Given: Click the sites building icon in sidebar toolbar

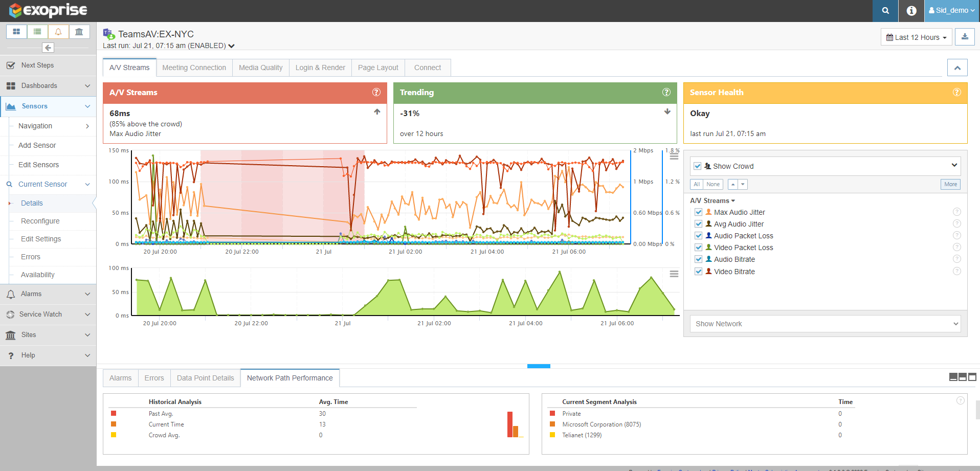Looking at the screenshot, I should [x=79, y=32].
